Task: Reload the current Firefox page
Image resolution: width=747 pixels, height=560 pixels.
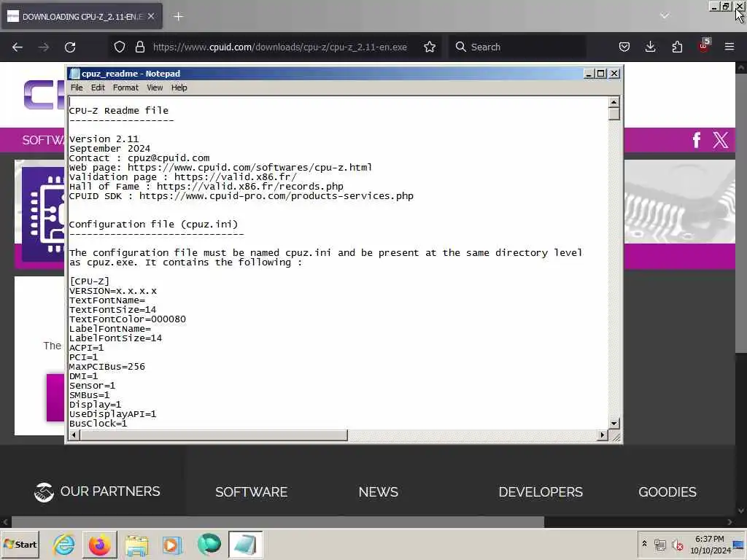Action: click(x=70, y=47)
